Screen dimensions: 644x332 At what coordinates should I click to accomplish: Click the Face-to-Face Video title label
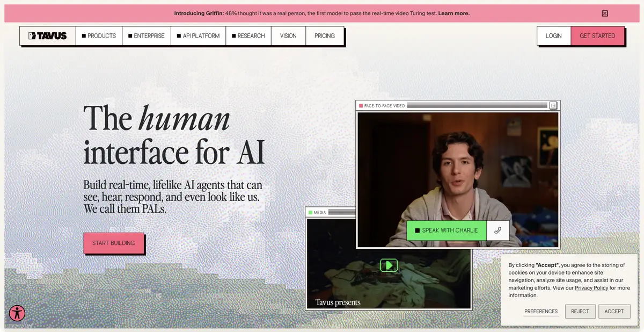[384, 106]
